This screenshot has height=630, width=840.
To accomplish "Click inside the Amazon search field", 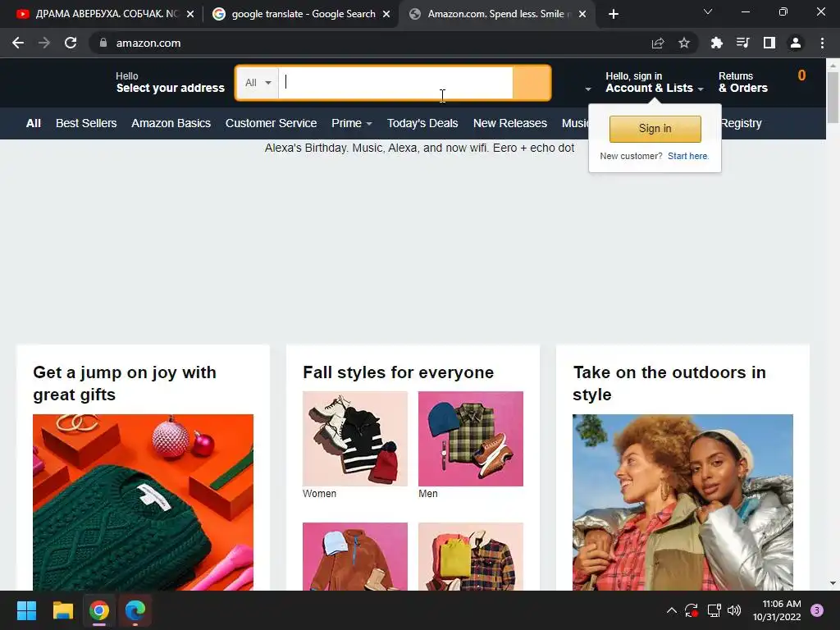I will (395, 83).
